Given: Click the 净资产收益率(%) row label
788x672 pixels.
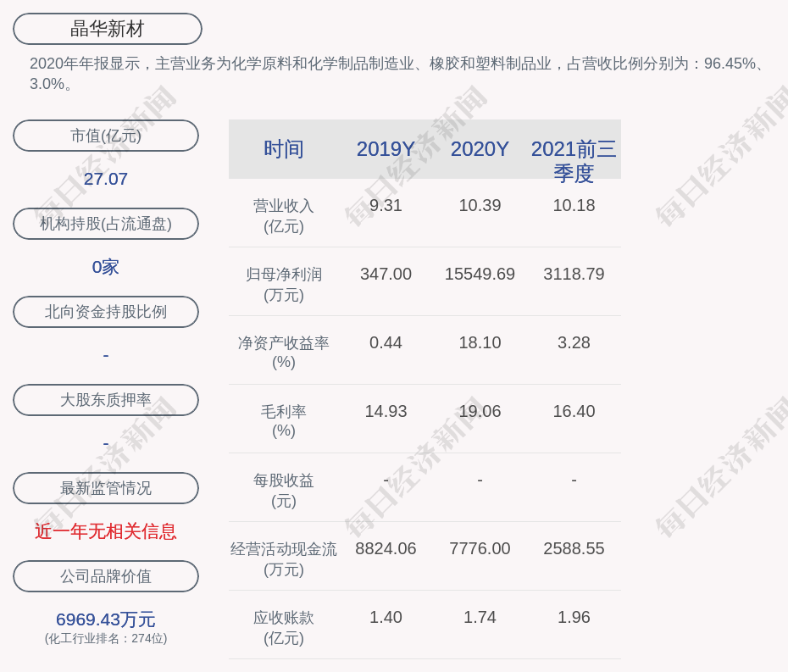Looking at the screenshot, I should tap(284, 353).
